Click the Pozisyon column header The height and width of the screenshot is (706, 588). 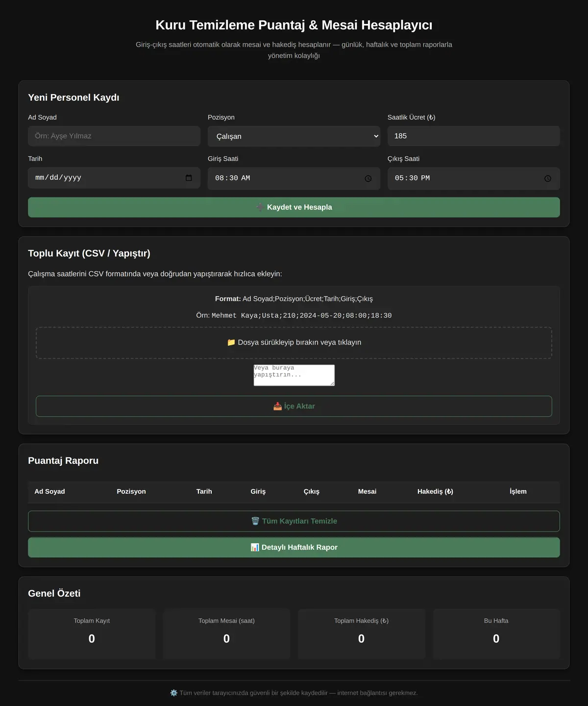(x=131, y=491)
